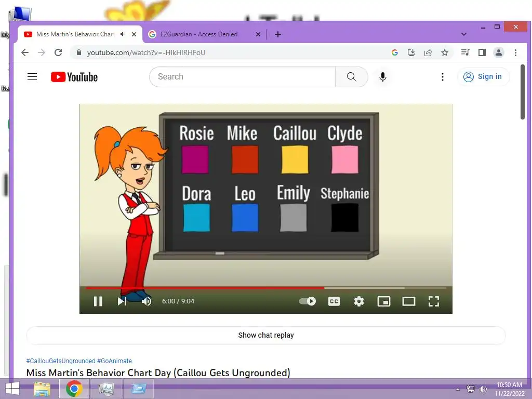Go to the YouTube home logo

74,77
